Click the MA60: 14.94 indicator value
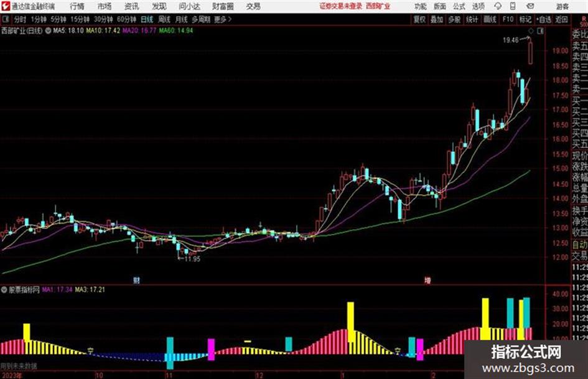Screen dimensions: 588x379 (x=176, y=30)
